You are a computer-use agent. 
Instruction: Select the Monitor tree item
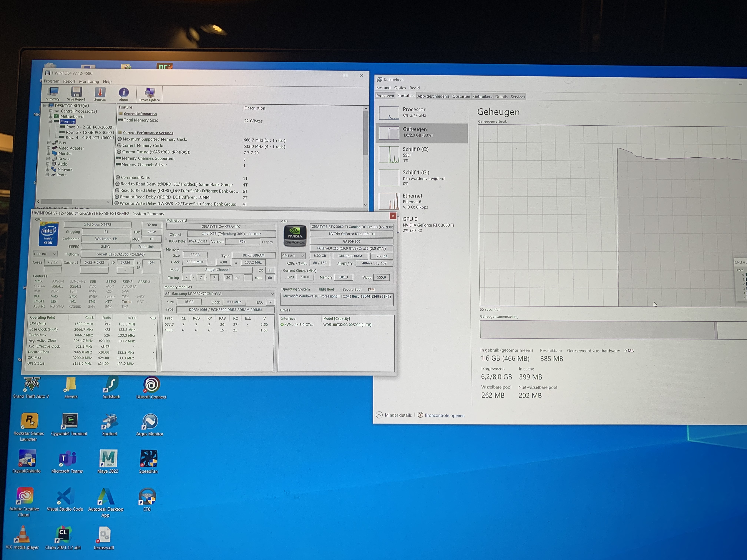65,153
